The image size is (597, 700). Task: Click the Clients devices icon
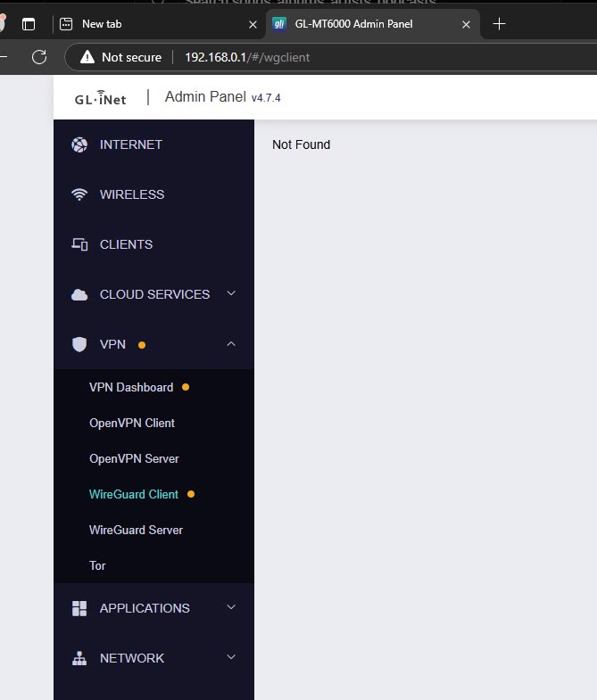[x=79, y=244]
